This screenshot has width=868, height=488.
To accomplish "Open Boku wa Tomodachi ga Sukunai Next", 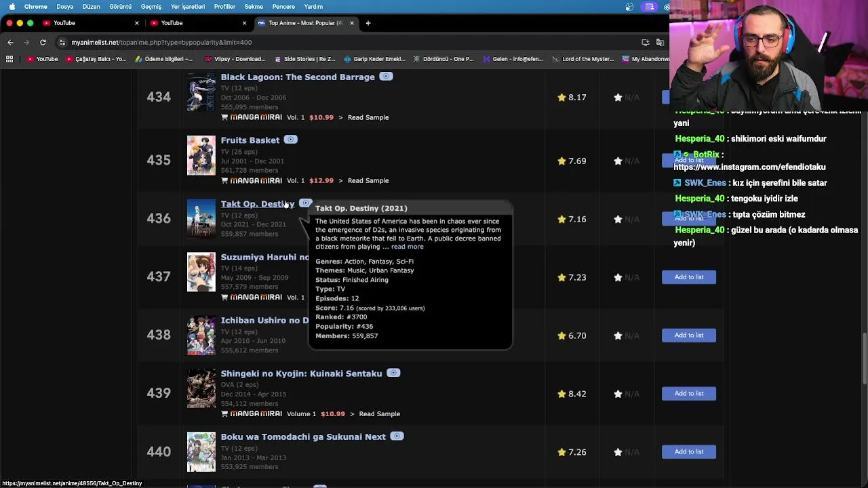I will coord(303,437).
